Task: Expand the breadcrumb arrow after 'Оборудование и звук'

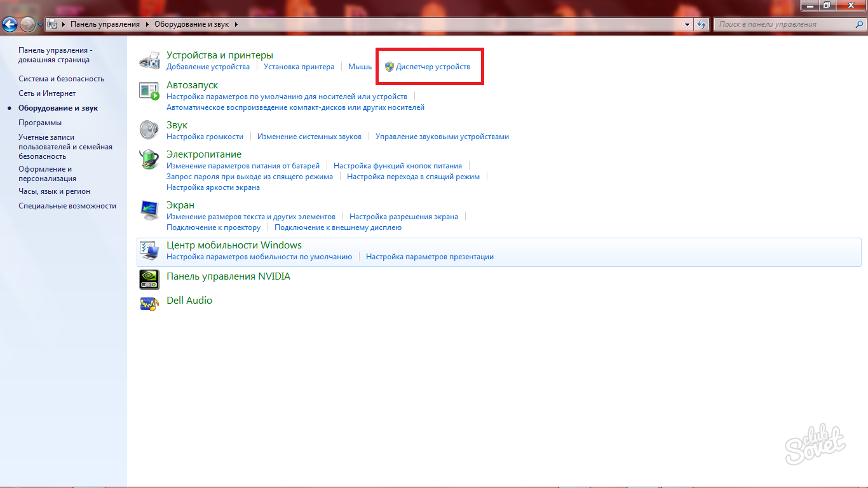Action: 236,24
